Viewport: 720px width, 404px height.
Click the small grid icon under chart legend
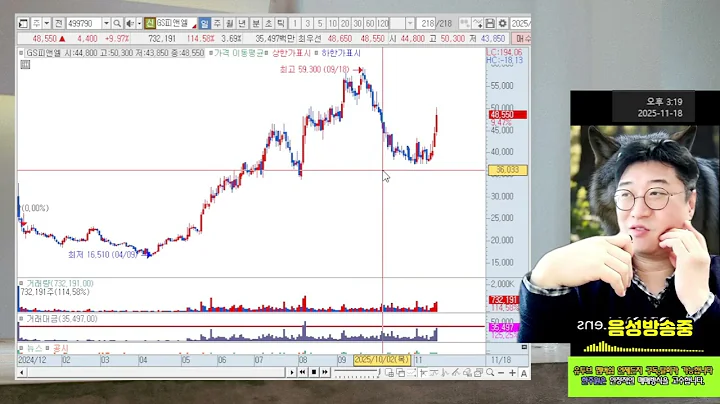(25, 65)
